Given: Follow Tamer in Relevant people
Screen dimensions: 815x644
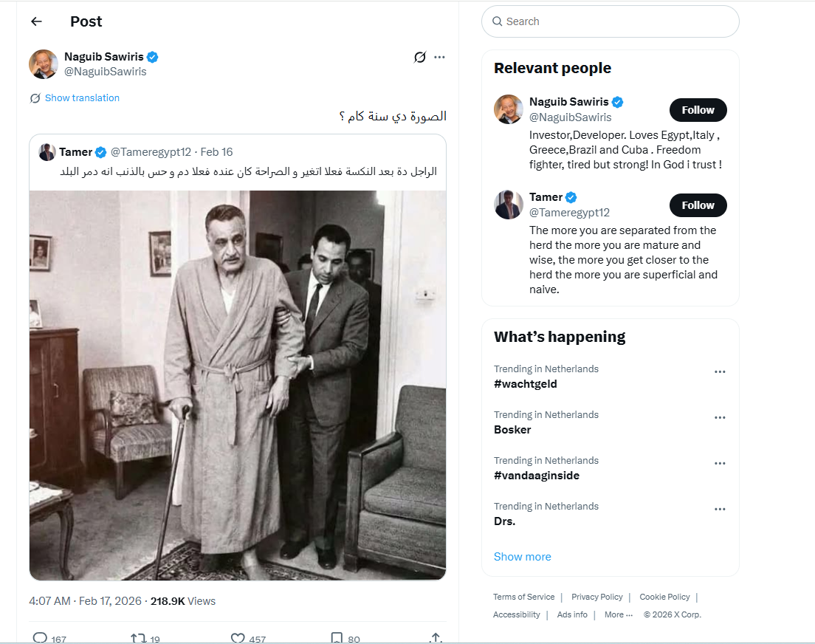Looking at the screenshot, I should coord(698,205).
